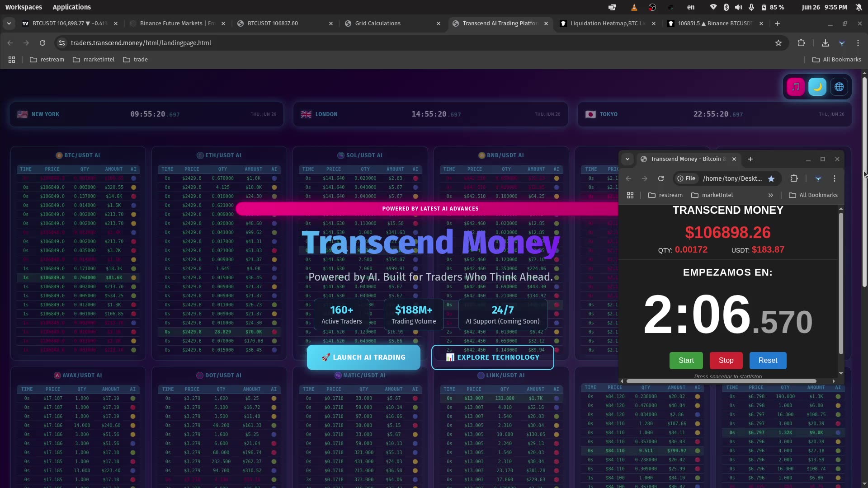Click the New York clock card

coord(146,114)
